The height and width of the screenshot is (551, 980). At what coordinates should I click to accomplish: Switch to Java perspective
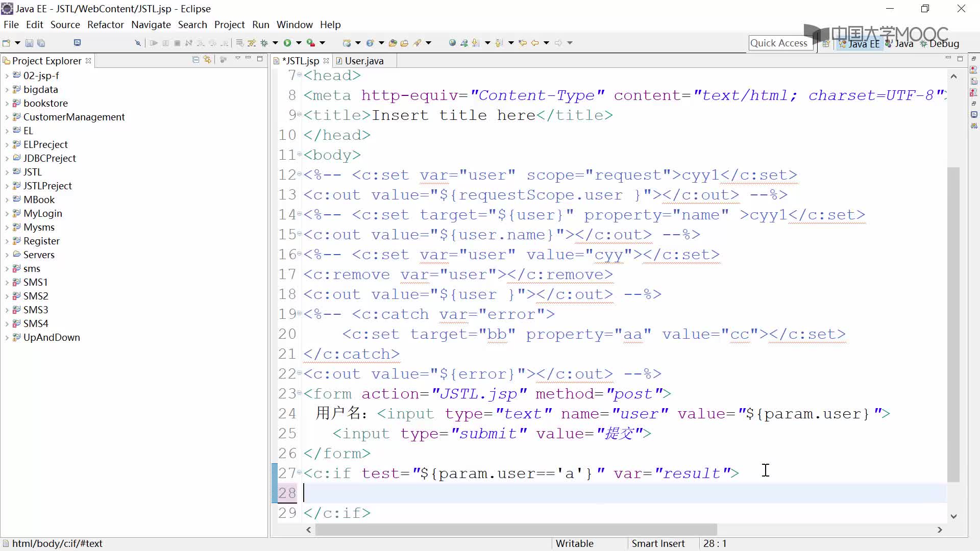pyautogui.click(x=899, y=44)
